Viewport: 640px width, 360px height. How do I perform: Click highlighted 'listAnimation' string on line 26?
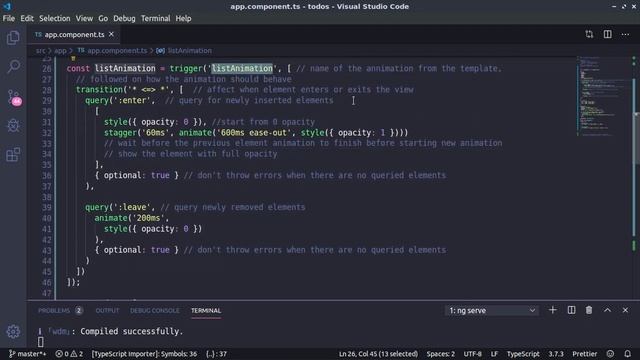click(242, 68)
